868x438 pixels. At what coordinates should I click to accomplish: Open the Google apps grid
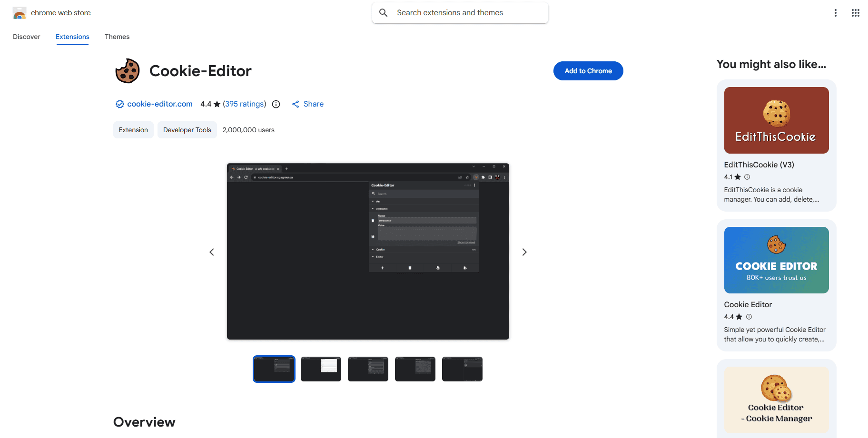(x=856, y=13)
